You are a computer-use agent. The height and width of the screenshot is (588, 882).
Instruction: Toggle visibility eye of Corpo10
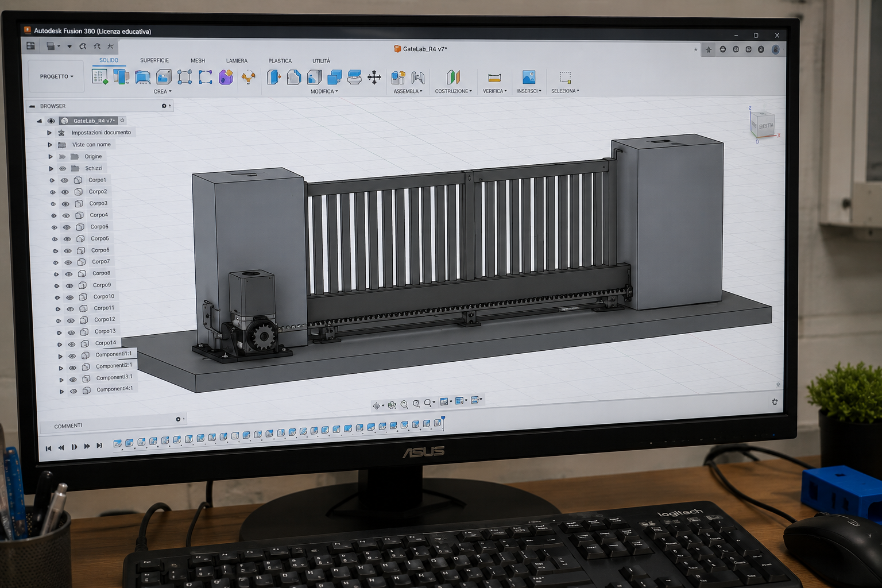click(69, 297)
